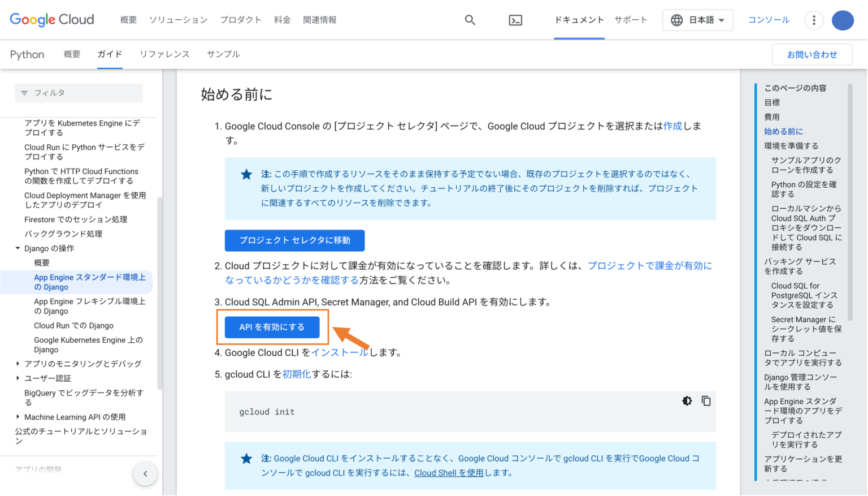Open the search icon in the top bar

(470, 20)
